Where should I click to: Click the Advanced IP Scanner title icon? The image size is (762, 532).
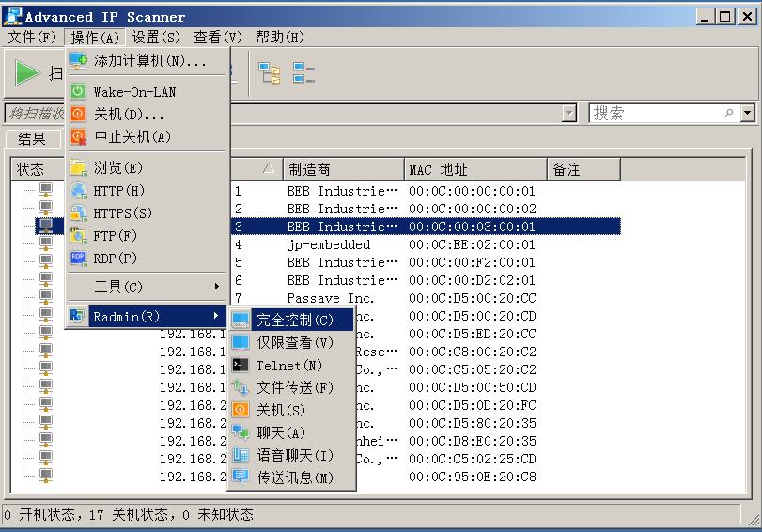click(12, 17)
